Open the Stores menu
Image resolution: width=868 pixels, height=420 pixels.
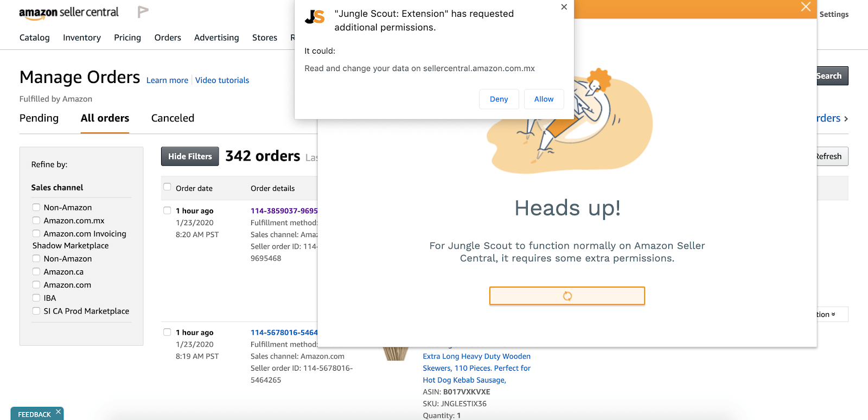265,37
